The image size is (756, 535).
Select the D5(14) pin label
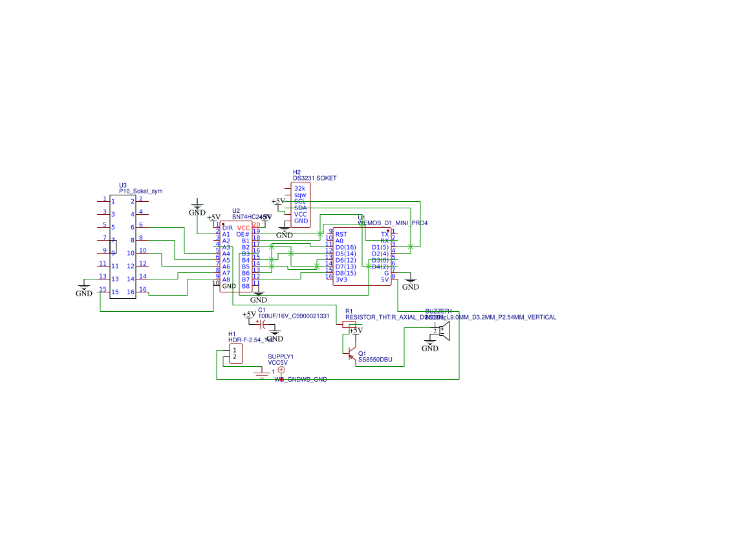tap(346, 254)
